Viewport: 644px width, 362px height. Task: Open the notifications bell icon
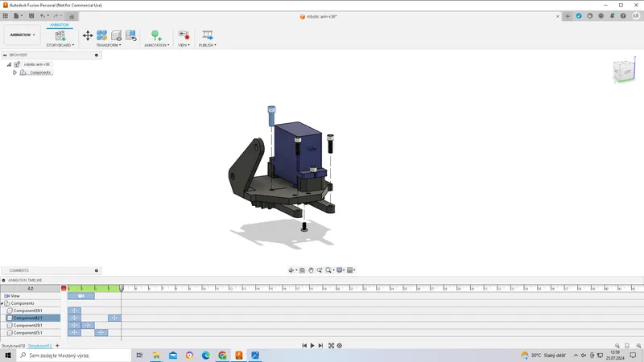point(613,16)
